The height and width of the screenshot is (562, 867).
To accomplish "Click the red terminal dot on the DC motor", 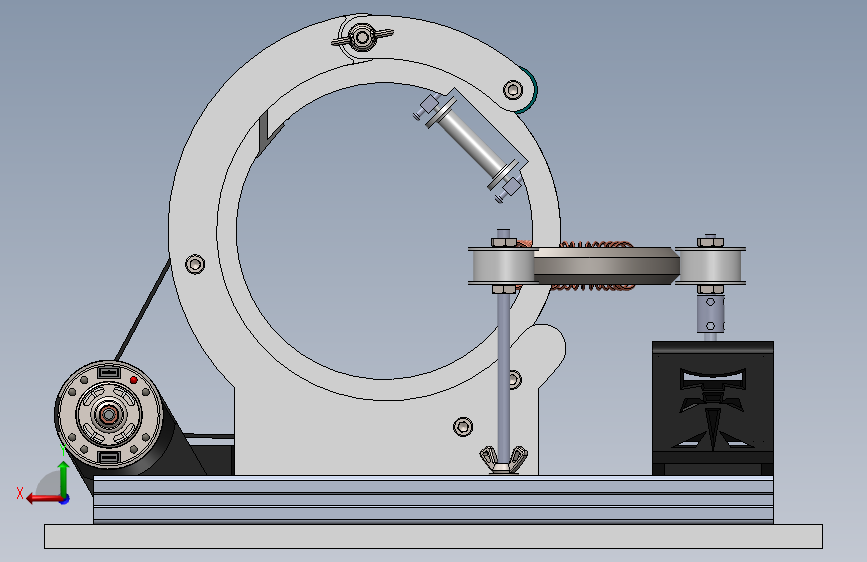I will click(133, 380).
